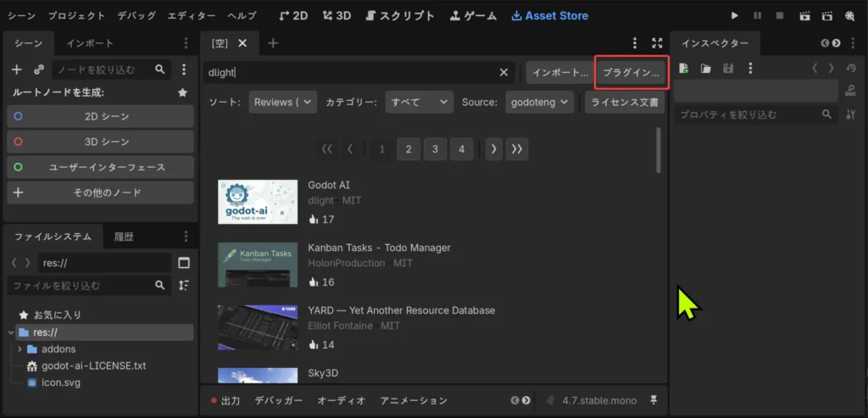The image size is (868, 418).
Task: Click the プラグイン... button
Action: tap(632, 73)
